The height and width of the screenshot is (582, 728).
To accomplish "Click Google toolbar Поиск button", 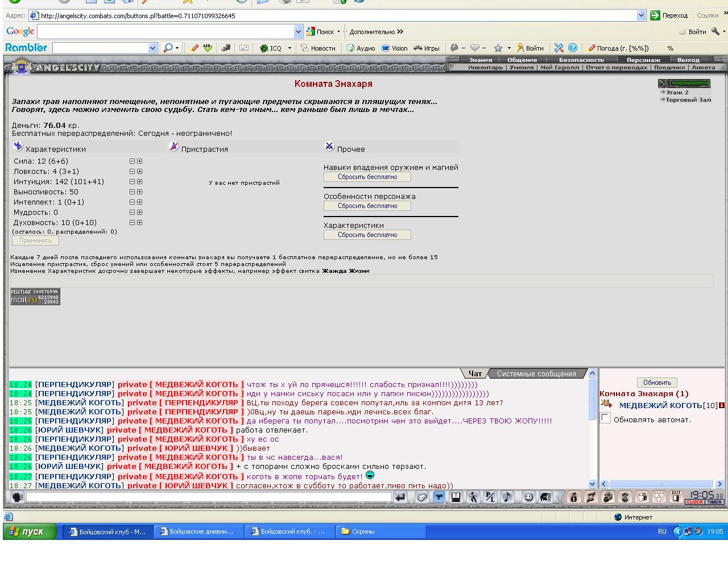I will coord(320,32).
